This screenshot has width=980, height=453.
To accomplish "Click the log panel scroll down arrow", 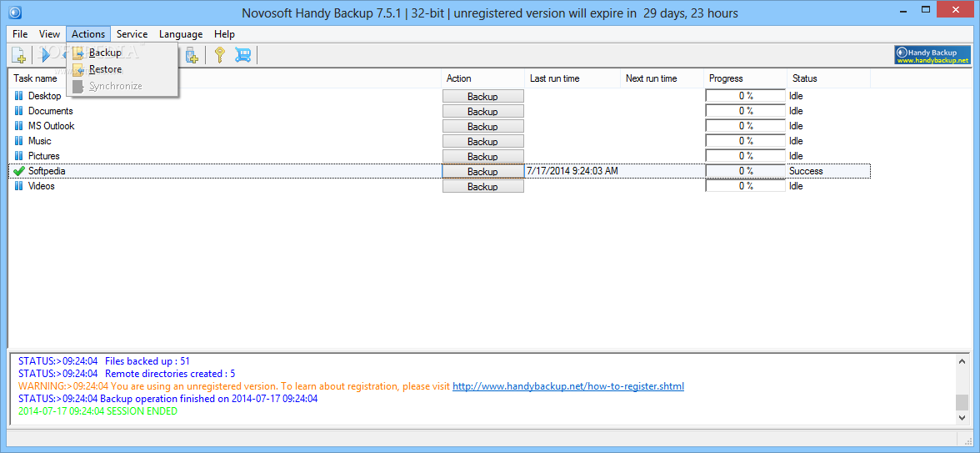I will (x=962, y=417).
